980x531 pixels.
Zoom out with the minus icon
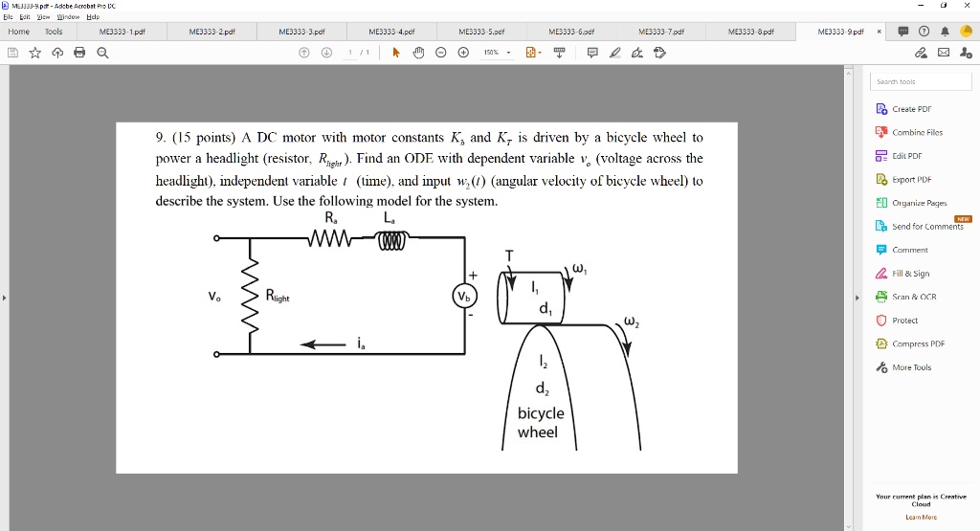tap(440, 53)
